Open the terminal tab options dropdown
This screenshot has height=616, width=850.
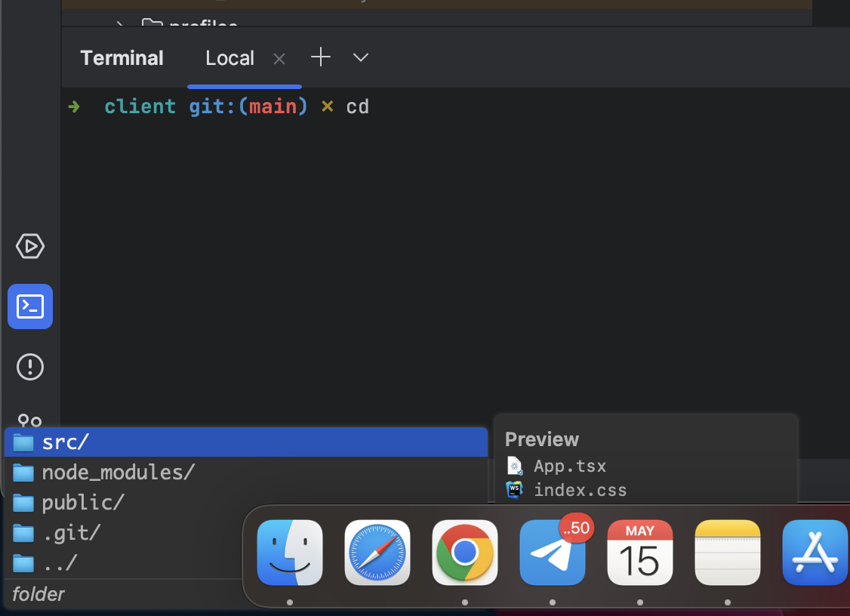coord(361,57)
